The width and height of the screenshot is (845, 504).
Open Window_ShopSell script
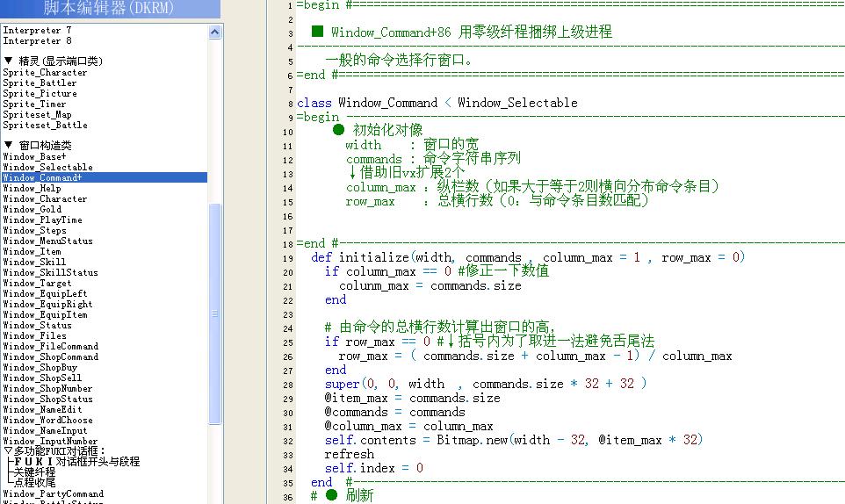tap(42, 378)
